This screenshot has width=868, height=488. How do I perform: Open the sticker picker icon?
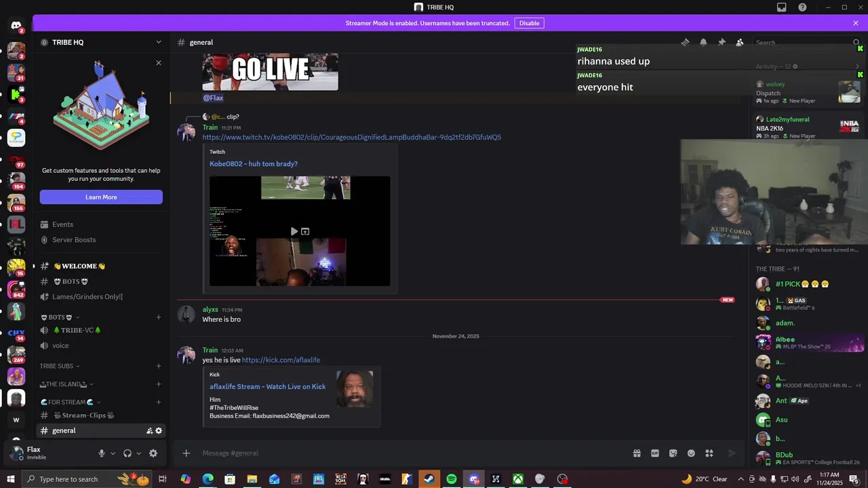(x=673, y=453)
